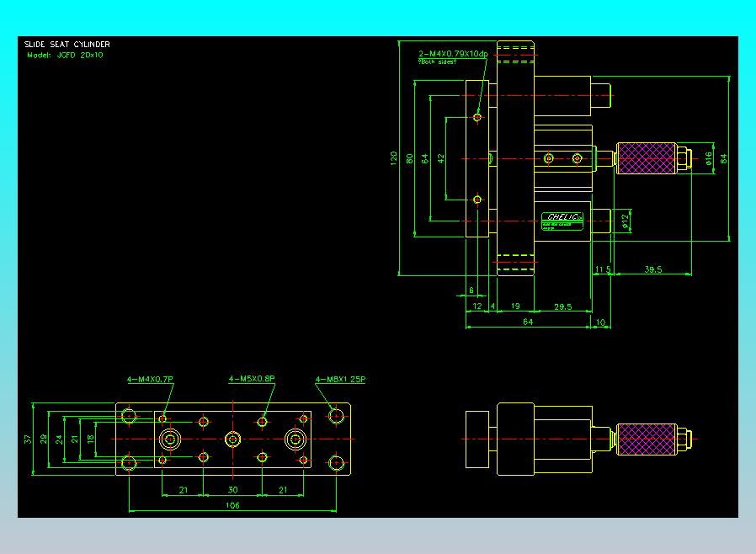This screenshot has width=756, height=554.
Task: Select the 29.5 dimension value
Action: point(562,306)
